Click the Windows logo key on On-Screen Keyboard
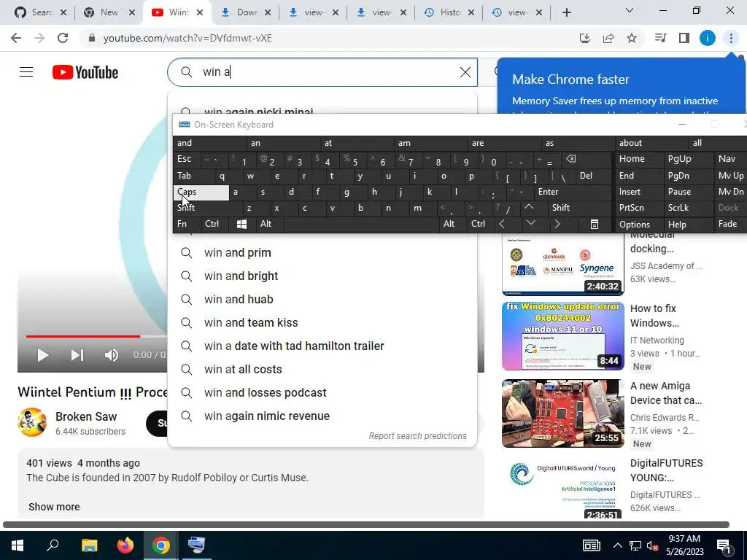Screen dimensions: 747x560 tap(241, 225)
